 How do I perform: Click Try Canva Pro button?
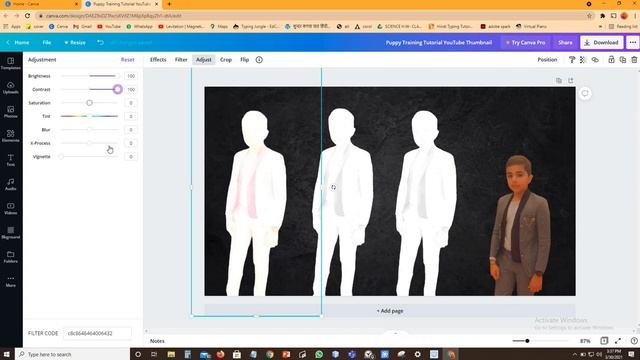pos(525,42)
